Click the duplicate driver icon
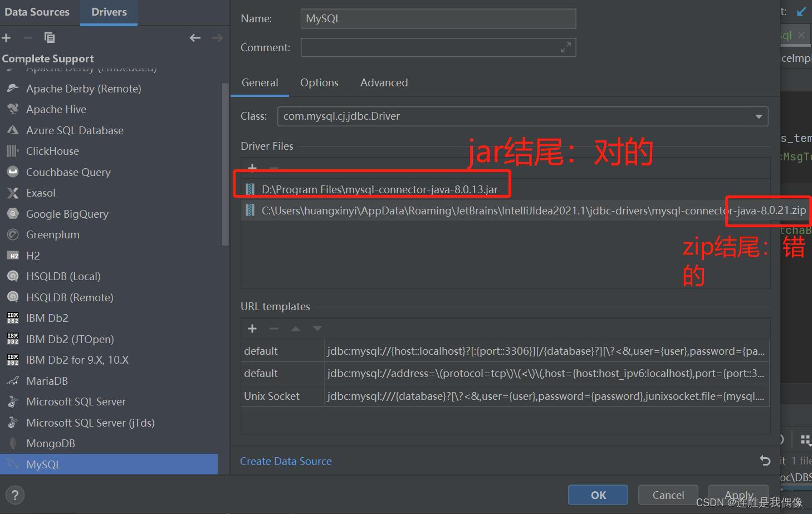Viewport: 812px width, 514px height. pos(50,38)
